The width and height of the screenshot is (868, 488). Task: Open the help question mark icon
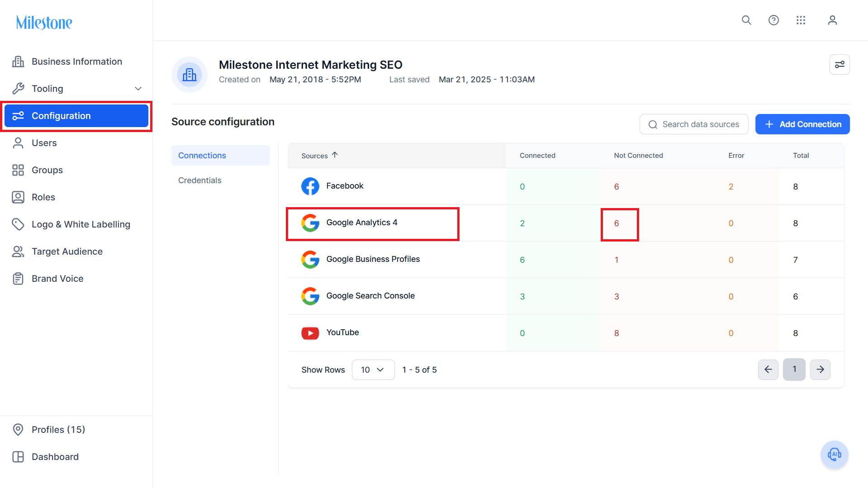pyautogui.click(x=773, y=20)
